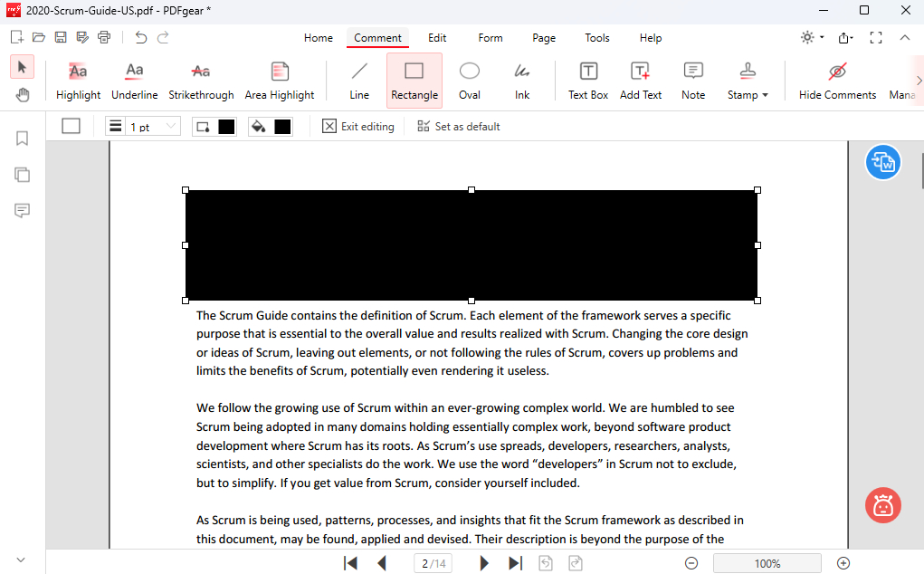Viewport: 924px width, 574px height.
Task: Choose the Oval shape tool
Action: click(x=469, y=81)
